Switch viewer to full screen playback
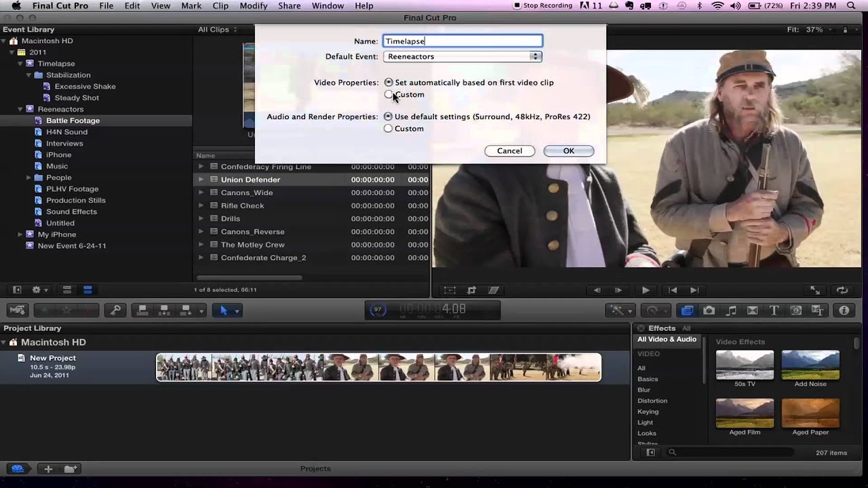The height and width of the screenshot is (488, 868). coord(816,290)
